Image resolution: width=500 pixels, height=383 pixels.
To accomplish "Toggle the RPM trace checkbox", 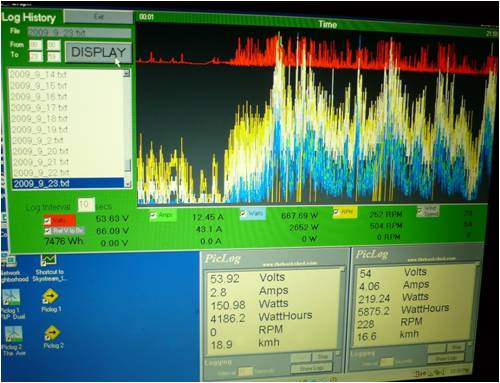I will (336, 212).
